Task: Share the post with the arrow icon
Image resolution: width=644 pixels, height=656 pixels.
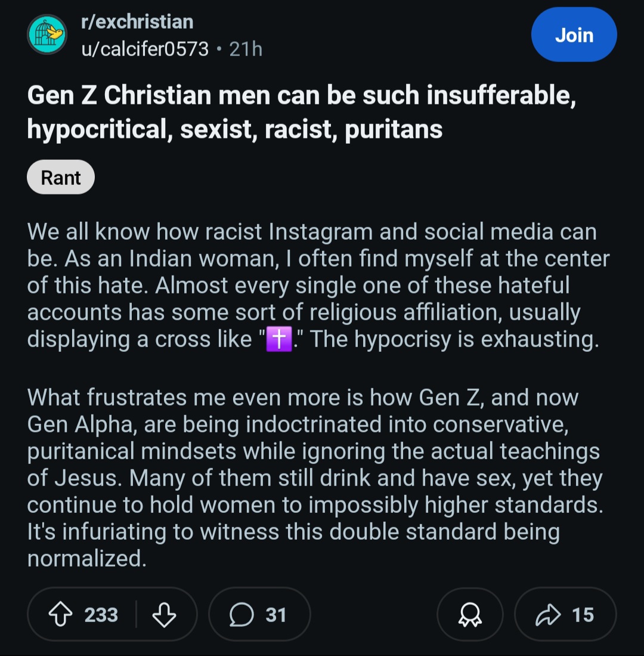Action: pyautogui.click(x=548, y=615)
